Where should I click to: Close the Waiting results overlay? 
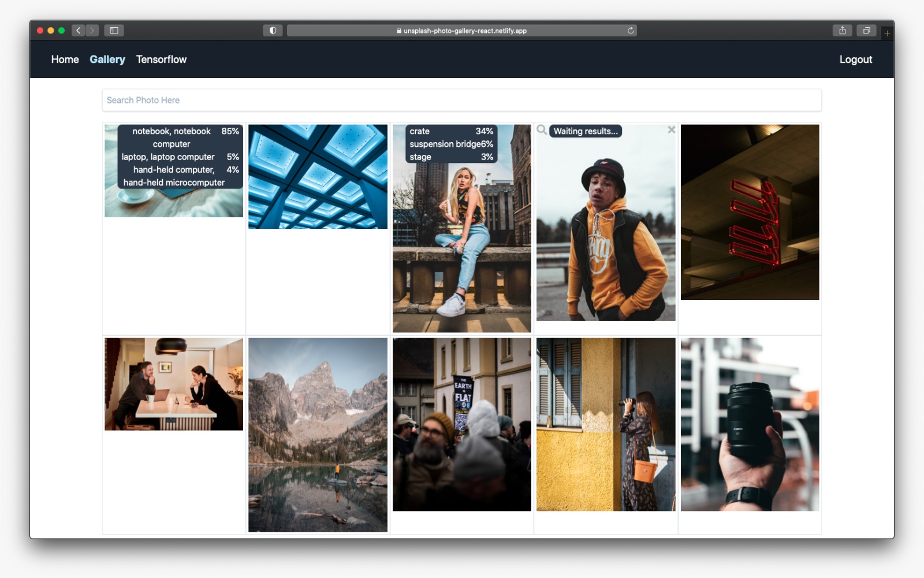671,130
